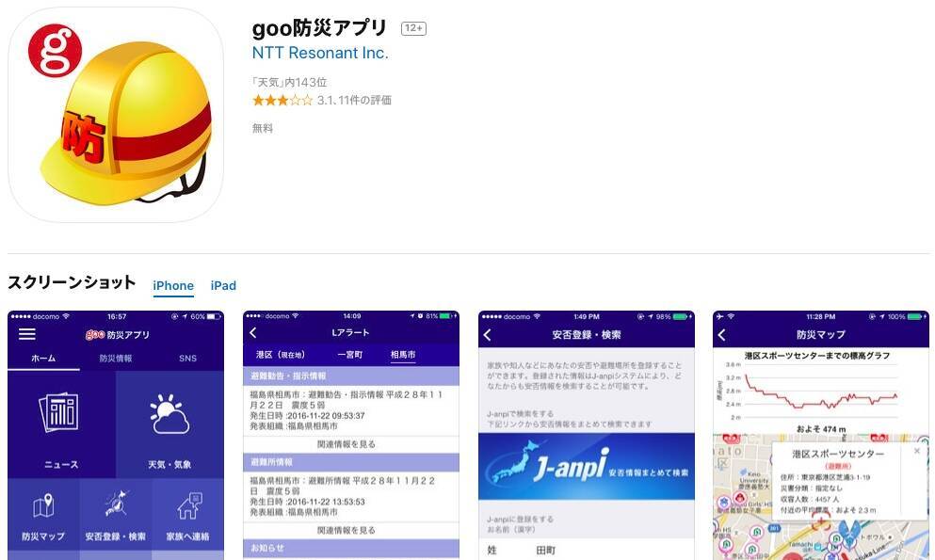Select the 相馬市 tab in Lアラート screenshot

(x=403, y=355)
